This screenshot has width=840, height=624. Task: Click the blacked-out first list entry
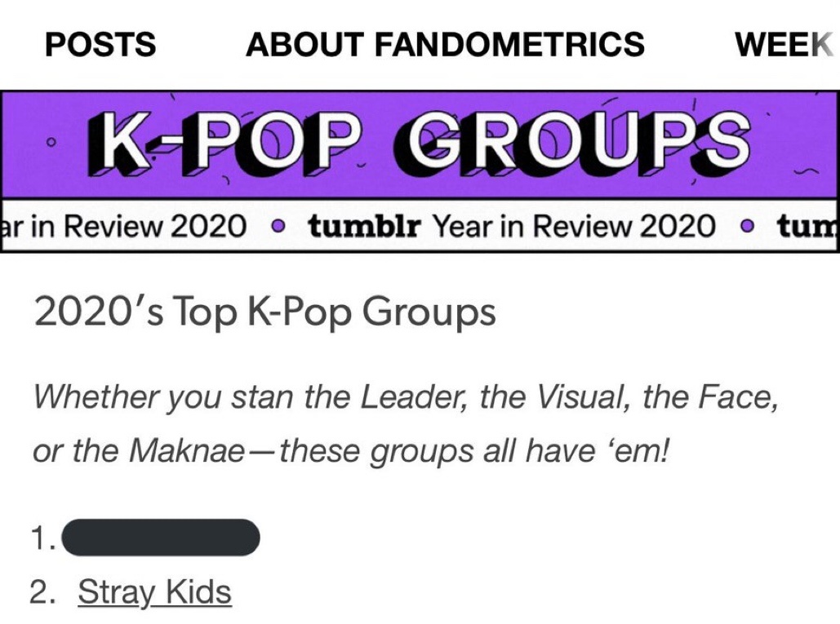click(161, 538)
